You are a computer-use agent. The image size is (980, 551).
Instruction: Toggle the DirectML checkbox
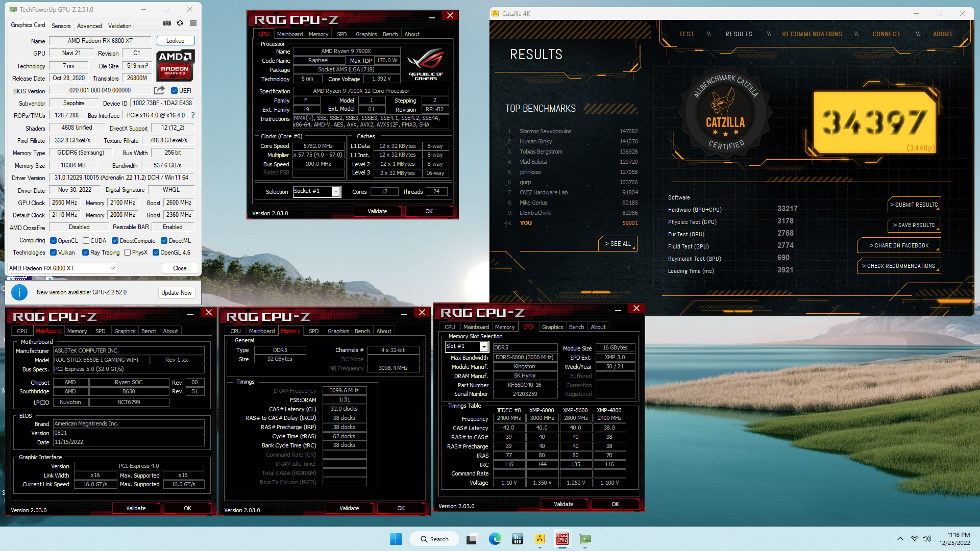point(164,241)
